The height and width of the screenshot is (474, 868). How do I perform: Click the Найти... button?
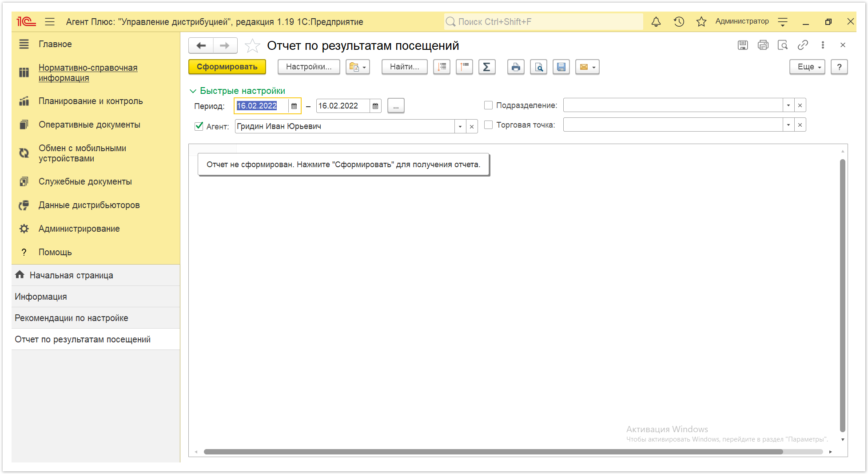[x=404, y=67]
